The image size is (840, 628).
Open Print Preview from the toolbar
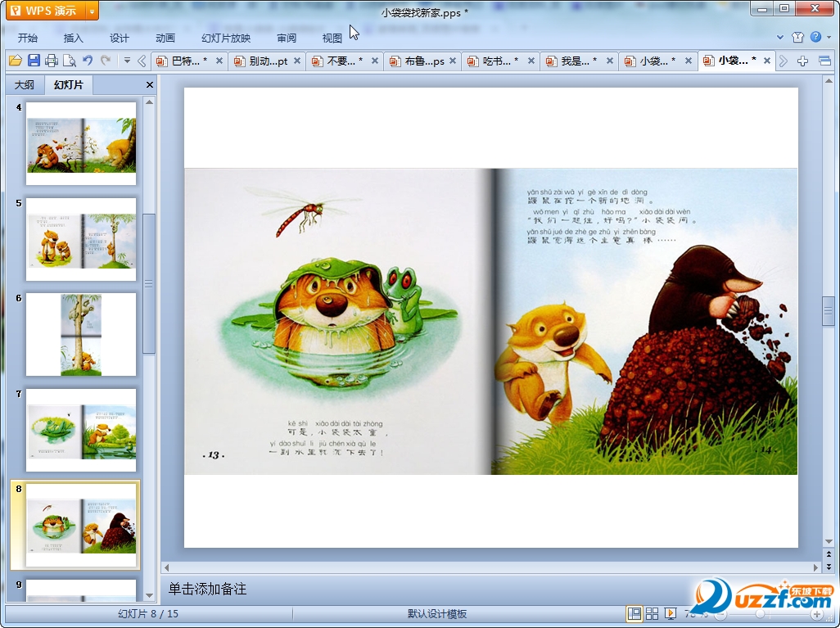tap(69, 61)
